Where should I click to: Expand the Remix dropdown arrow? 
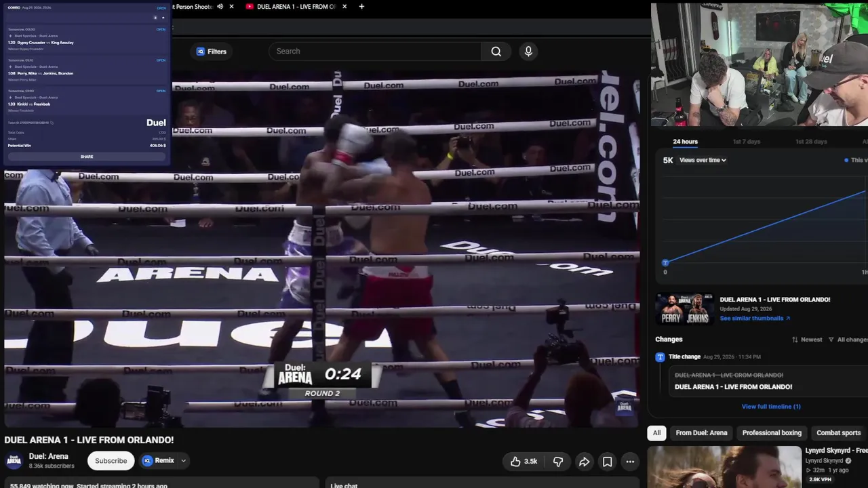click(183, 461)
